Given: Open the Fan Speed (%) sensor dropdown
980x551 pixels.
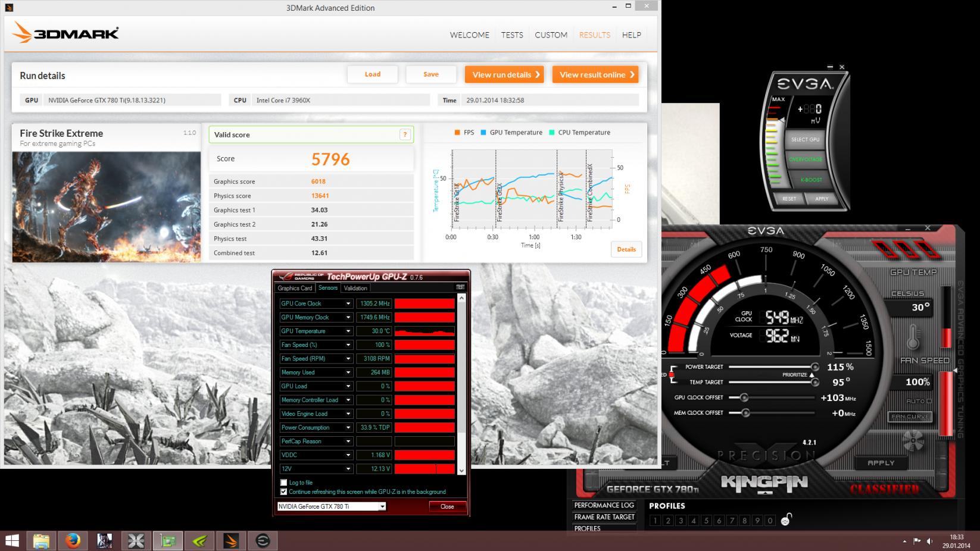Looking at the screenshot, I should click(x=348, y=345).
